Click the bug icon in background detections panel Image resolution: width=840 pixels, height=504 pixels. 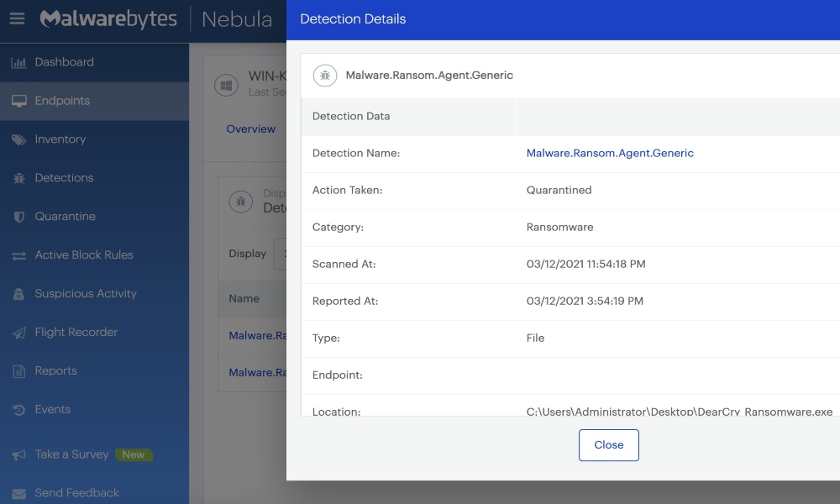coord(240,202)
